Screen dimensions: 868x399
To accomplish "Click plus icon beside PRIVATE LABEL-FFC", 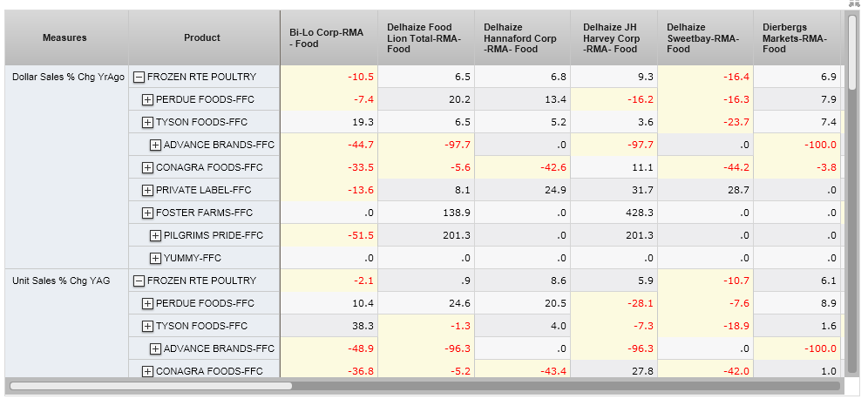I will (147, 190).
